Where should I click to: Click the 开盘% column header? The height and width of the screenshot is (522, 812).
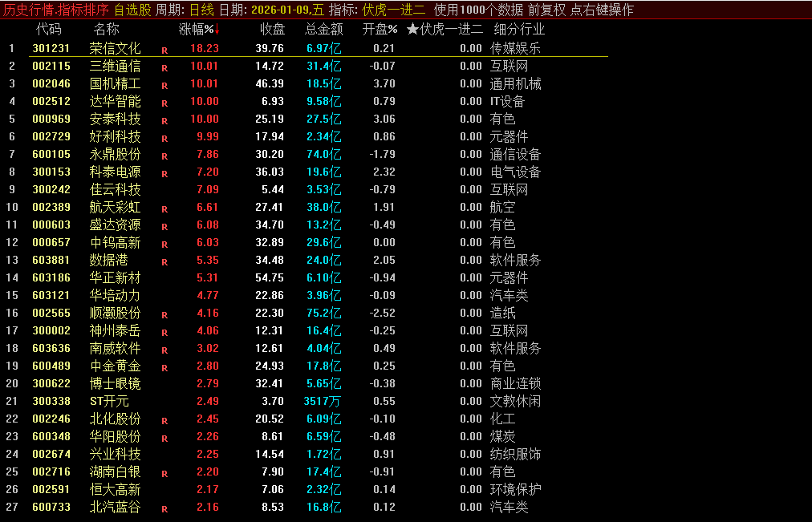coord(380,30)
